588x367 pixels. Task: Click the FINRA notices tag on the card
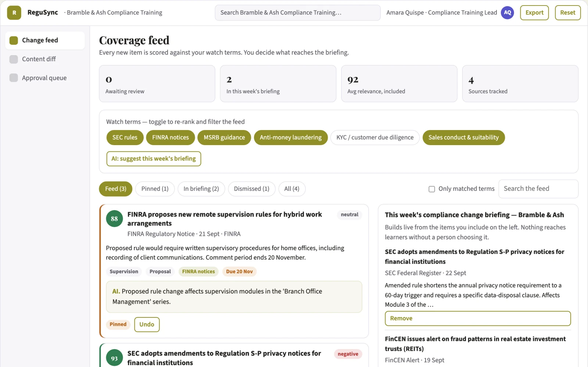point(198,271)
